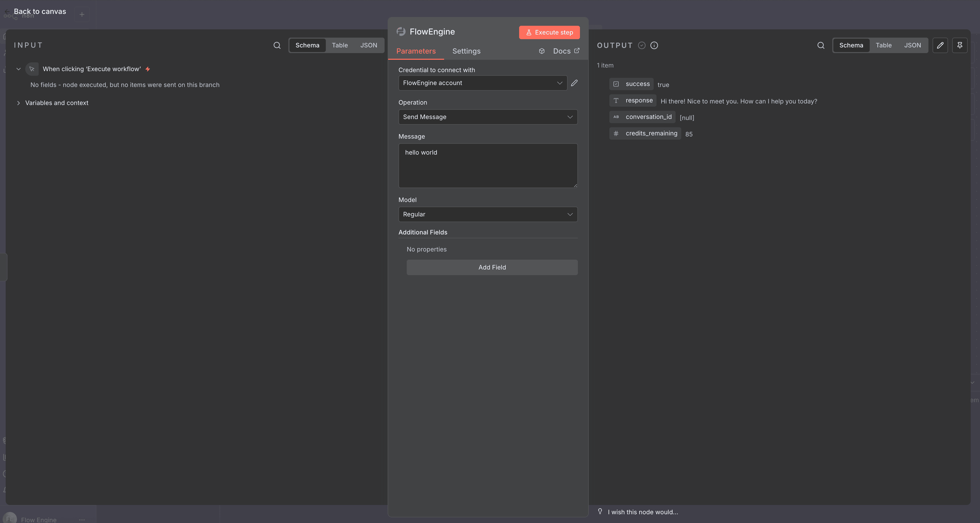This screenshot has height=523, width=980.
Task: Switch input view to Table
Action: [340, 45]
